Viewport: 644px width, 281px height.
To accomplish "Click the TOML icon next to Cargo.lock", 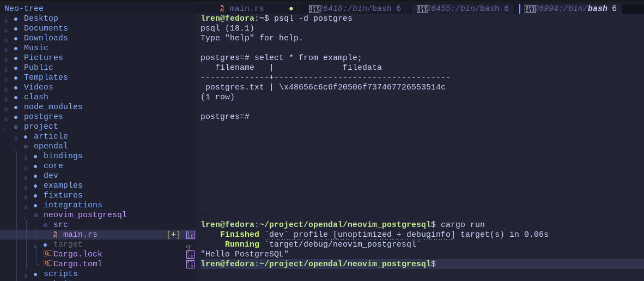I will (x=47, y=254).
